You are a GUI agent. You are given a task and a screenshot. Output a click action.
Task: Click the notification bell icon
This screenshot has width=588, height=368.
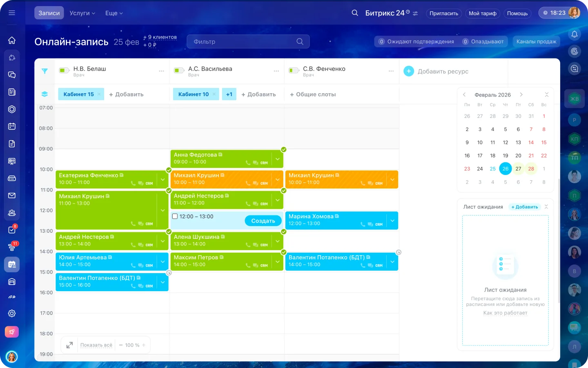point(575,34)
